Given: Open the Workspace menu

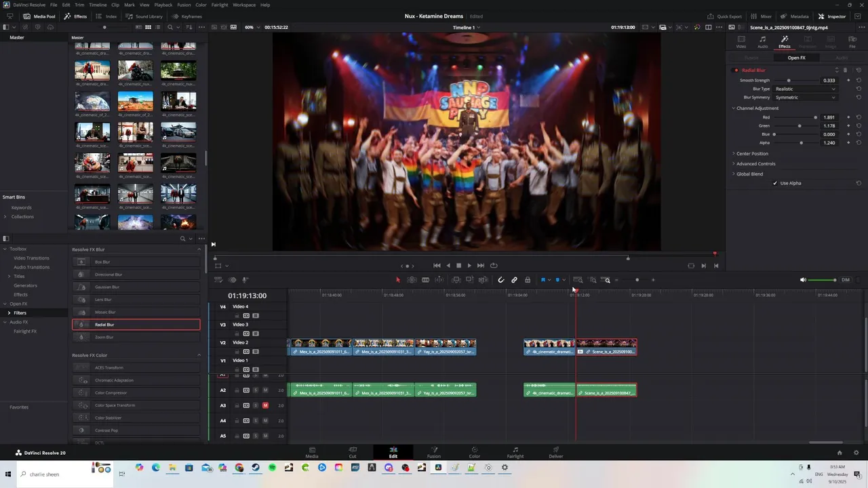Looking at the screenshot, I should click(x=243, y=5).
